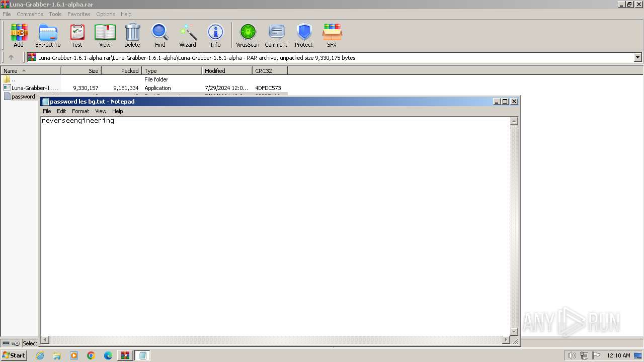Switch to WinRAR taskbar button
Screen dimensions: 644x362
pos(125,355)
